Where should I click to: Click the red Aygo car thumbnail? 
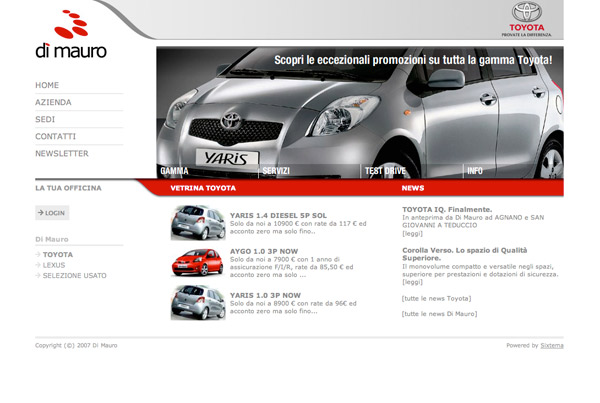pos(198,262)
